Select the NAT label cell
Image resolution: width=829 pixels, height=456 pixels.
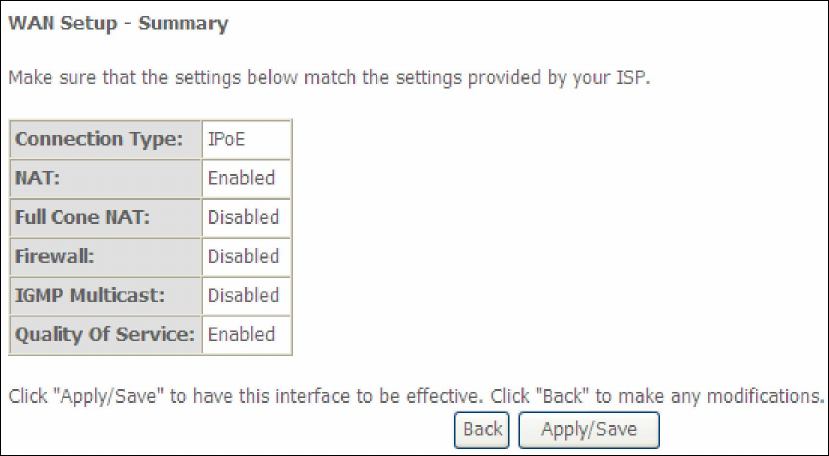pyautogui.click(x=105, y=178)
